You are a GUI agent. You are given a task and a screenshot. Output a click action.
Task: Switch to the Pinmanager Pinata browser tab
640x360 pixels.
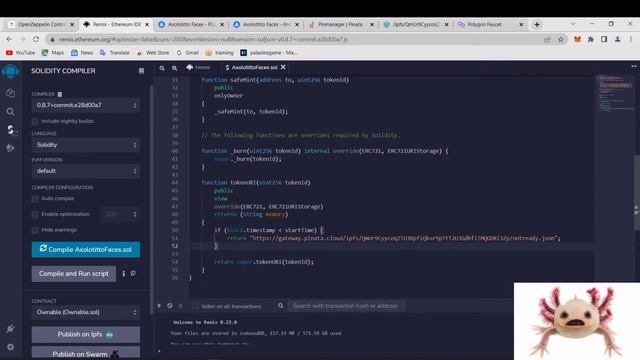click(x=340, y=24)
